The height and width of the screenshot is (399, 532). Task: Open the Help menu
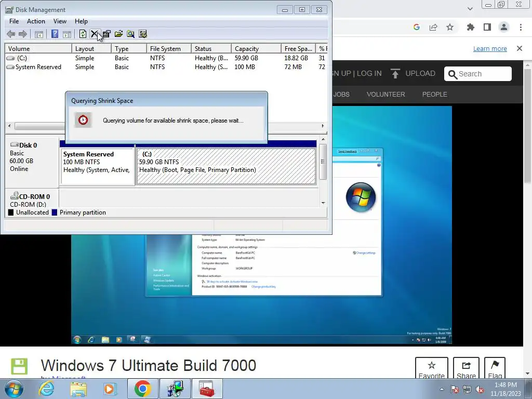coord(81,21)
